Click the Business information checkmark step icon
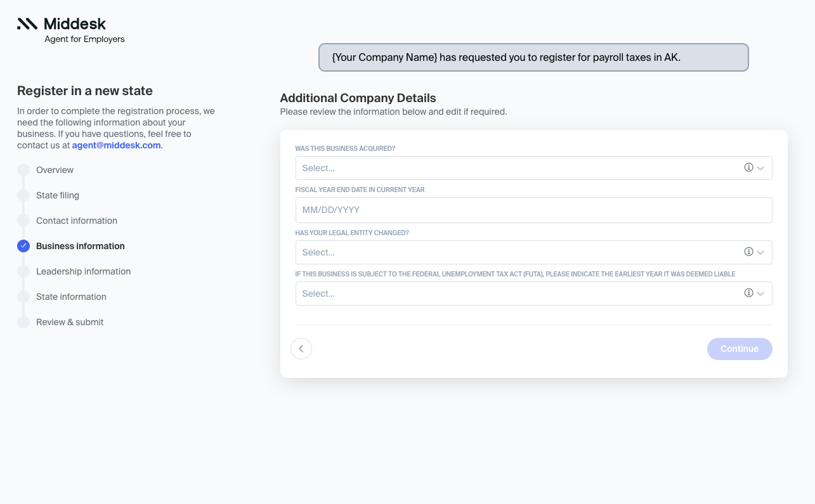This screenshot has width=815, height=504. (23, 246)
